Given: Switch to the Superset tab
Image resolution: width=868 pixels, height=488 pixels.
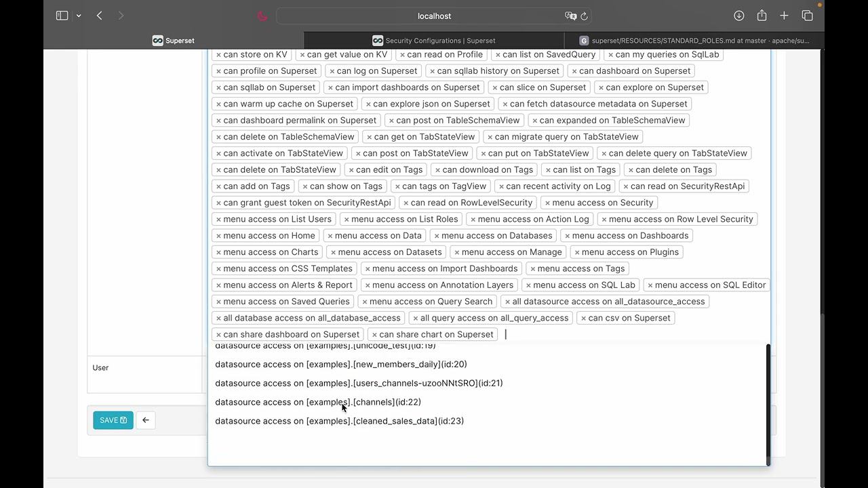Looking at the screenshot, I should tap(174, 41).
